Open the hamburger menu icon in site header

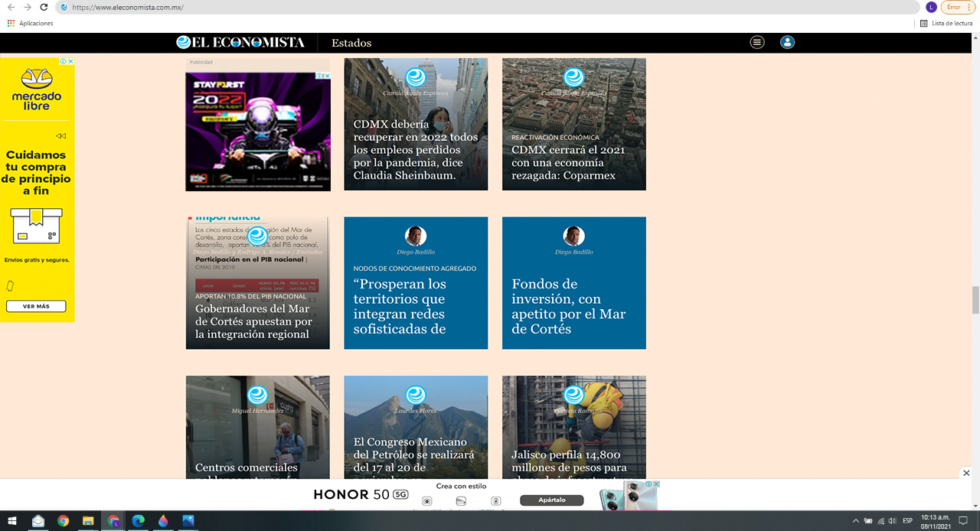point(757,42)
